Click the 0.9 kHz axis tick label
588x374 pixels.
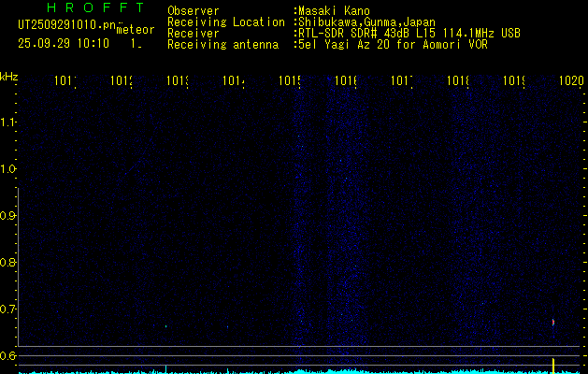click(x=7, y=216)
